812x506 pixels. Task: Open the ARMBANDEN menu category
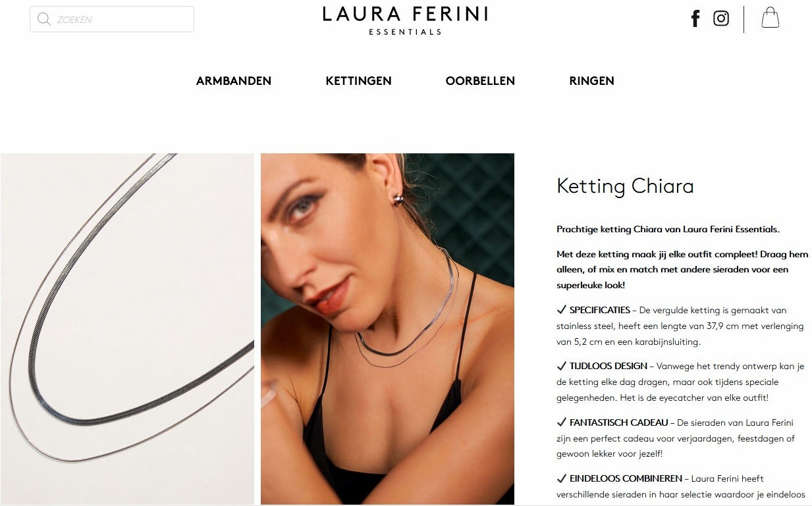tap(234, 81)
